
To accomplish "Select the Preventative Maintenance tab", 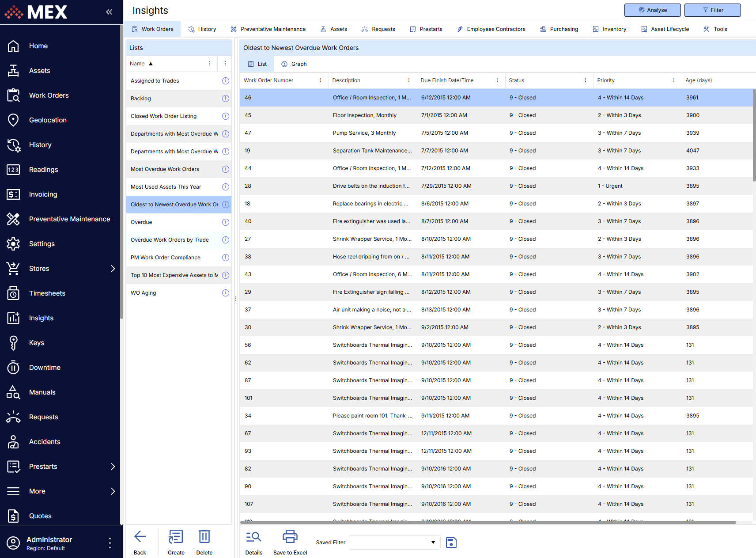I will pos(268,29).
